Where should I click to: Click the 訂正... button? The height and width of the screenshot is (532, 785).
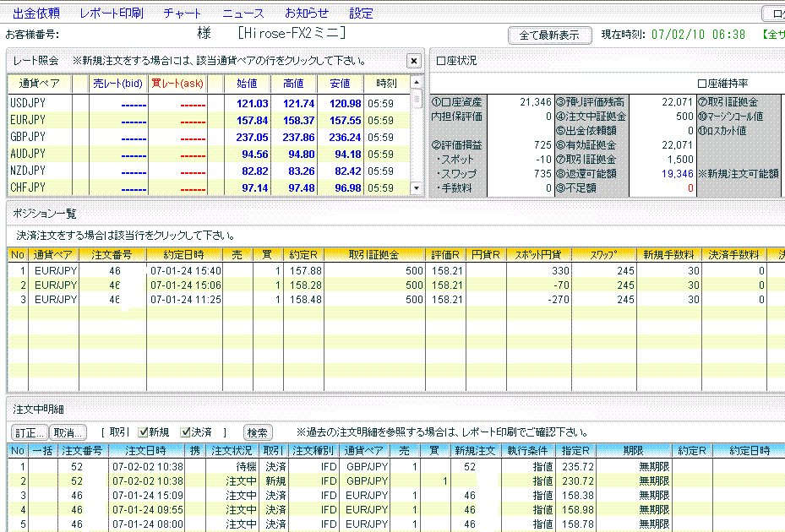29,432
